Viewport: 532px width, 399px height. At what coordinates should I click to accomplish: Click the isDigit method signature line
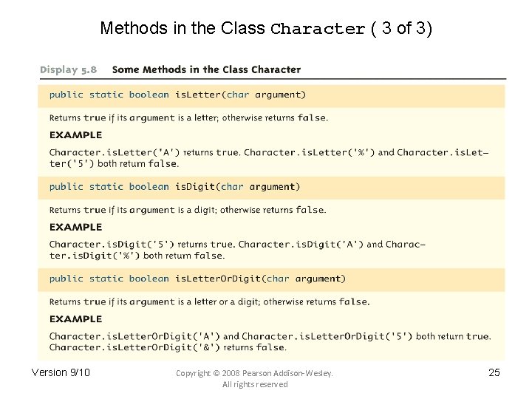174,187
